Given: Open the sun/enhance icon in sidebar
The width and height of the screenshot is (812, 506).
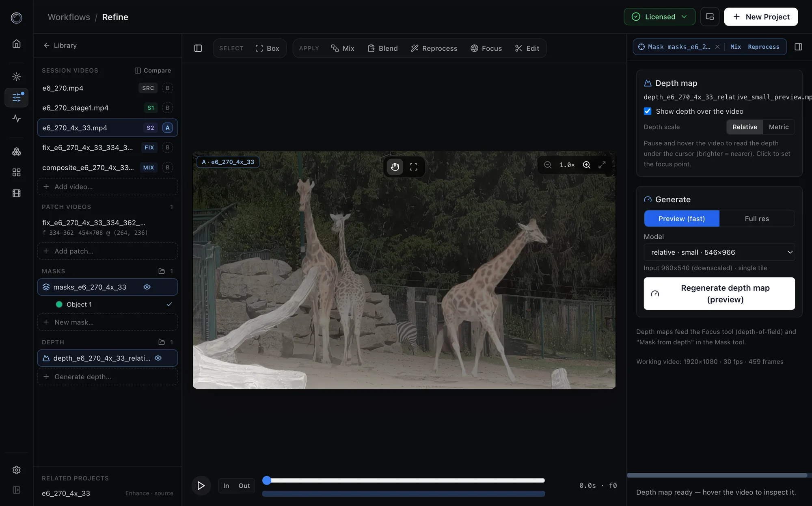Looking at the screenshot, I should (x=16, y=76).
